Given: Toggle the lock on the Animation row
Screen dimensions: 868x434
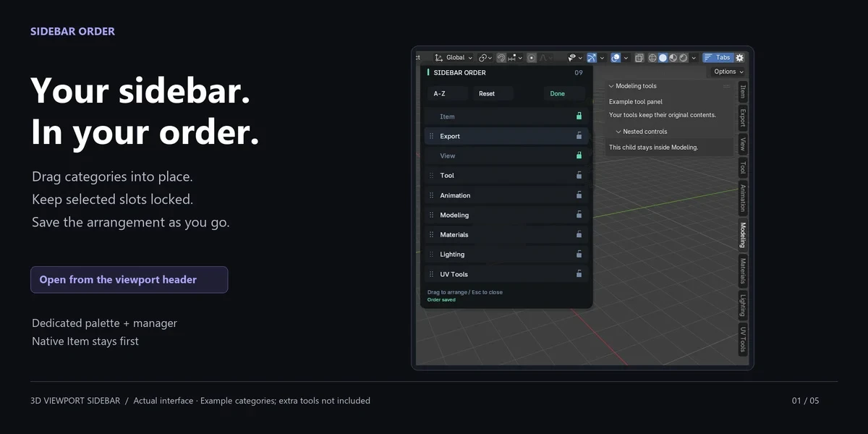Looking at the screenshot, I should pos(579,195).
